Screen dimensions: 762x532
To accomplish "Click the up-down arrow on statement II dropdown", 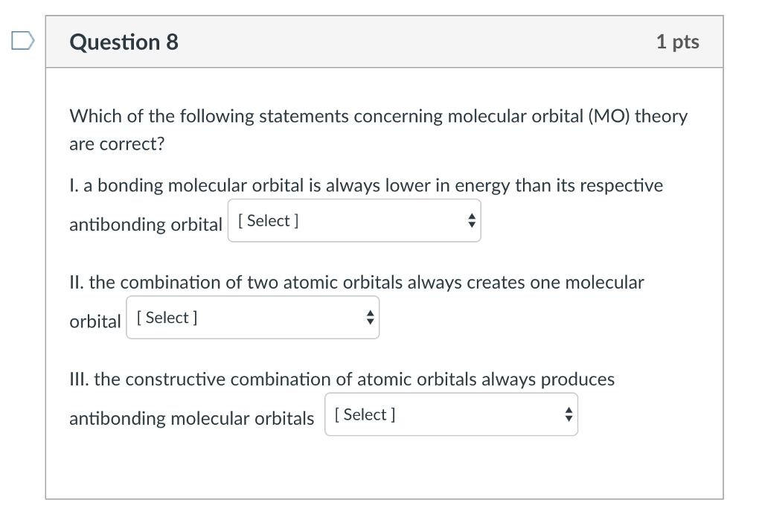I will point(371,318).
